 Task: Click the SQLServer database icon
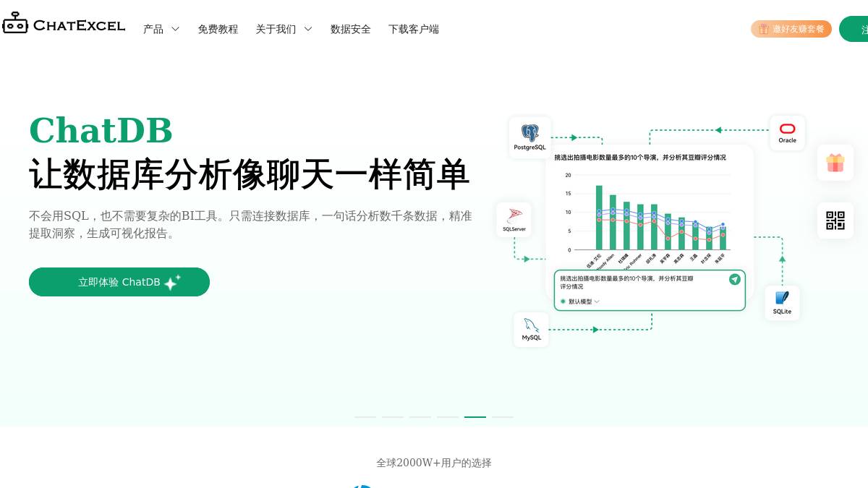pos(514,215)
